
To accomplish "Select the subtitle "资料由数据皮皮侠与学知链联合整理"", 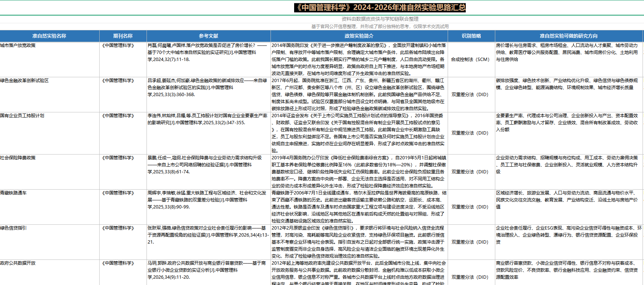I will (380, 19).
